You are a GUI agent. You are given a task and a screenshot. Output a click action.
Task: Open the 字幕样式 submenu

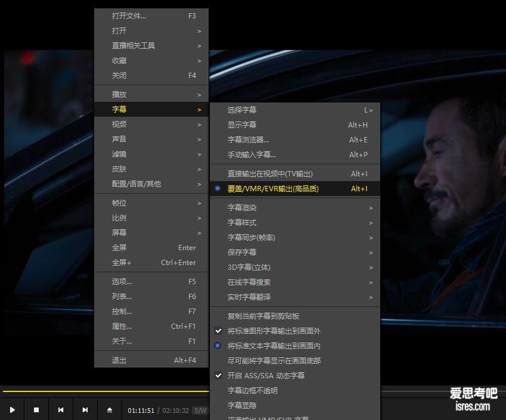point(295,223)
